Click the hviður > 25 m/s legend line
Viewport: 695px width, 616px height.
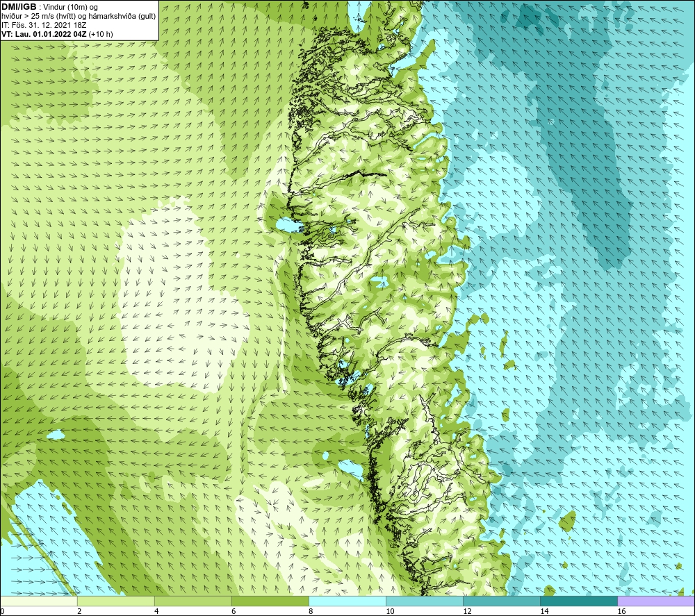pos(79,17)
